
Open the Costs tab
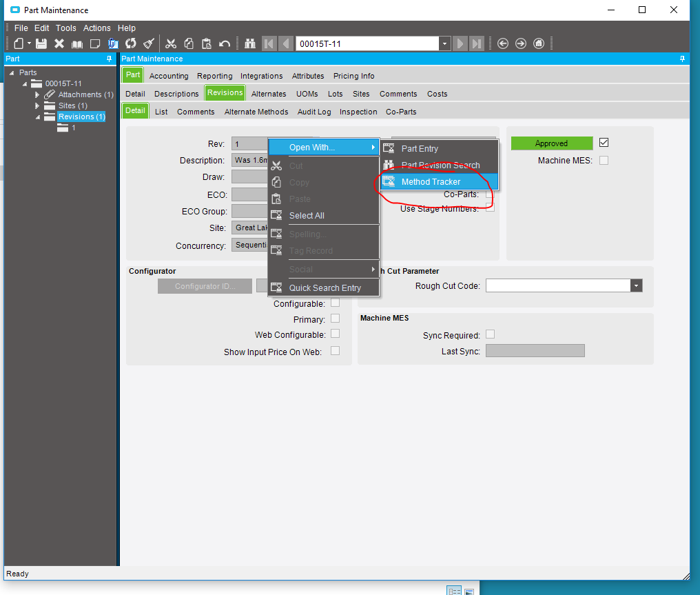[x=437, y=94]
